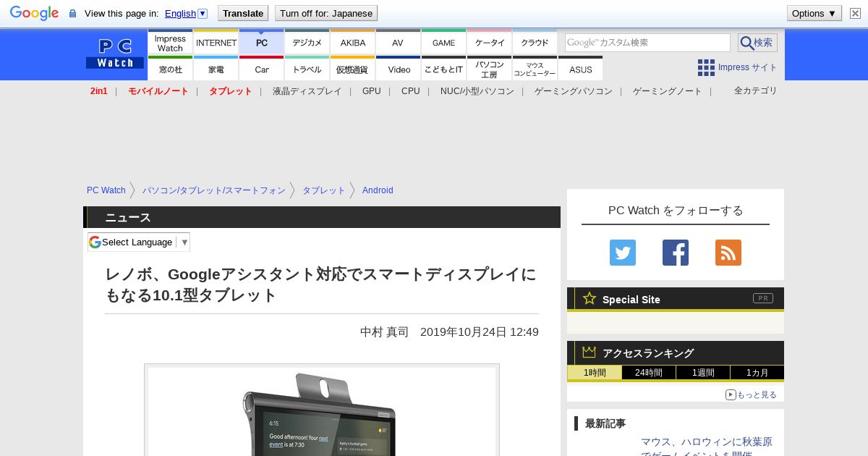Click パソコン/タブレット/スマートフォン breadcrumb
The width and height of the screenshot is (868, 456).
click(x=214, y=190)
